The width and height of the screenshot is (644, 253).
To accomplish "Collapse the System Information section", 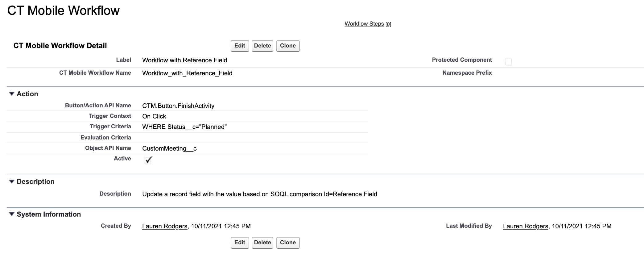I will [11, 214].
